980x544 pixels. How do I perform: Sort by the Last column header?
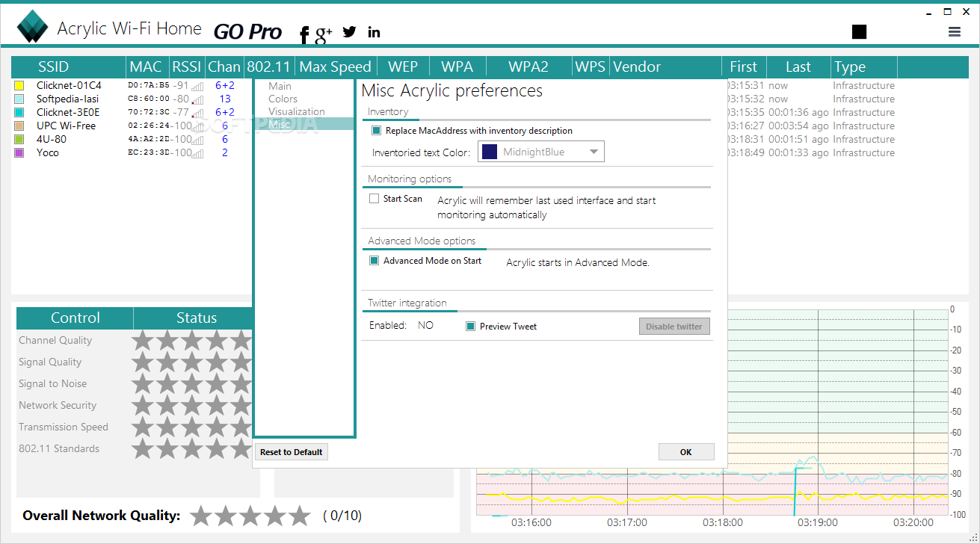[x=798, y=67]
